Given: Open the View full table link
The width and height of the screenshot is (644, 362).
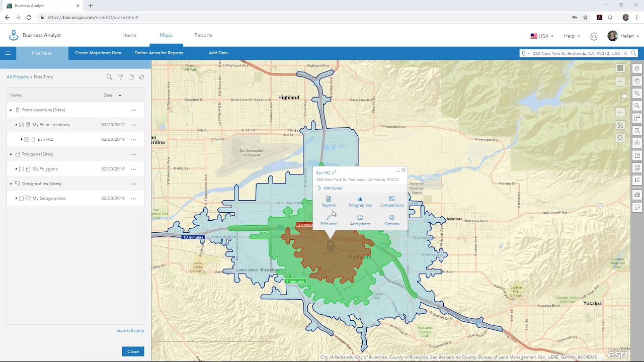Looking at the screenshot, I should point(130,331).
